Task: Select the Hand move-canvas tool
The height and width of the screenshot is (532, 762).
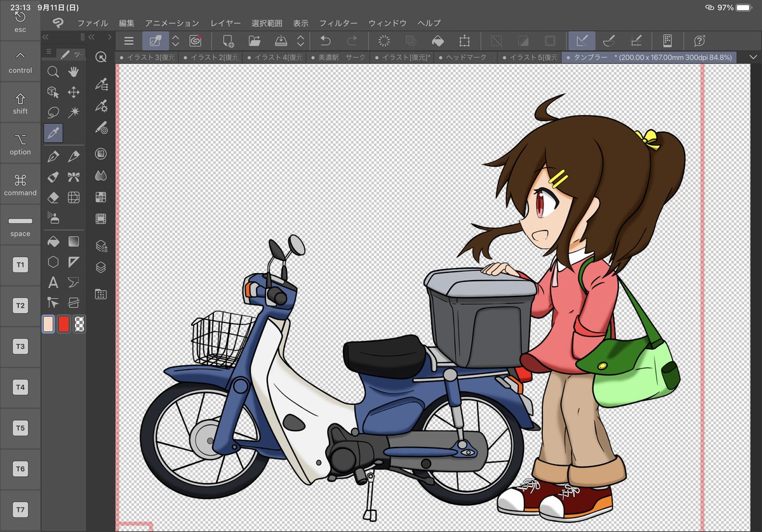Action: click(74, 72)
